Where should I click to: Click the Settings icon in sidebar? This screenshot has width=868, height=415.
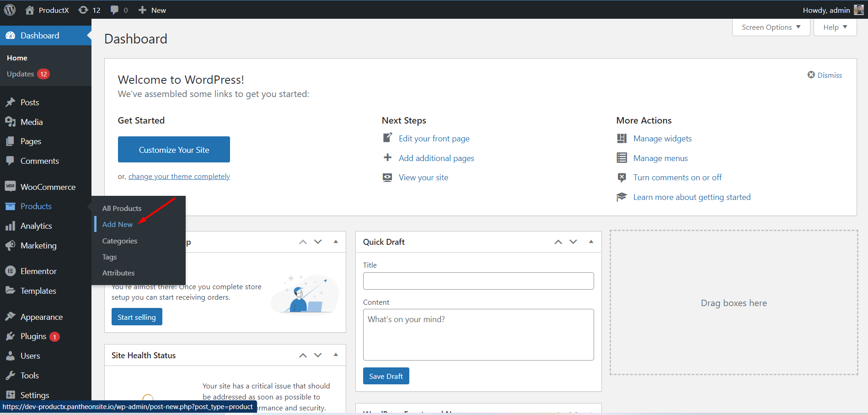click(10, 395)
